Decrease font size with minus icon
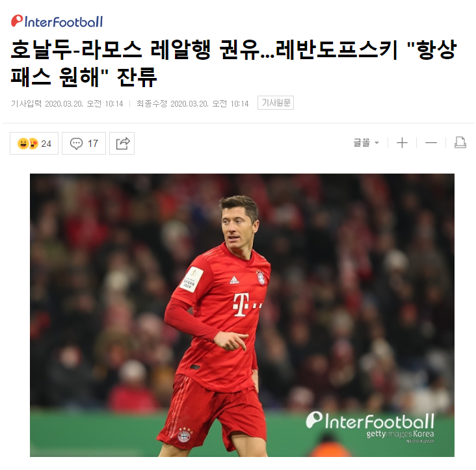 click(431, 142)
